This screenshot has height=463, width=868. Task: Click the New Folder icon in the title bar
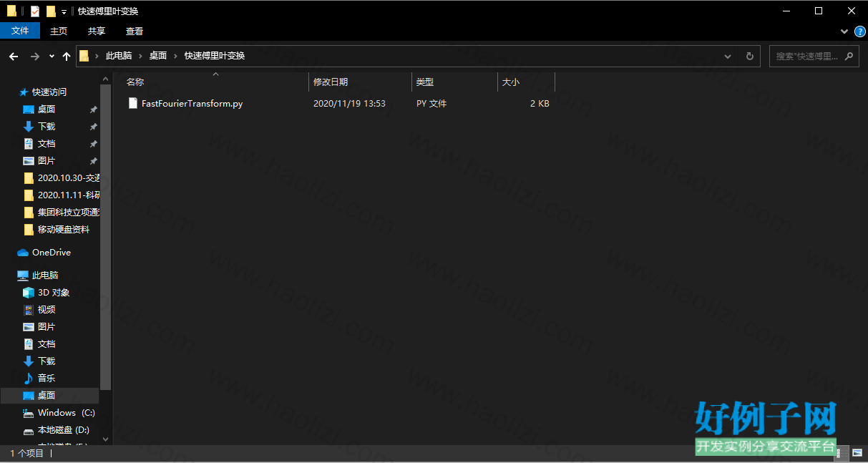click(x=50, y=11)
